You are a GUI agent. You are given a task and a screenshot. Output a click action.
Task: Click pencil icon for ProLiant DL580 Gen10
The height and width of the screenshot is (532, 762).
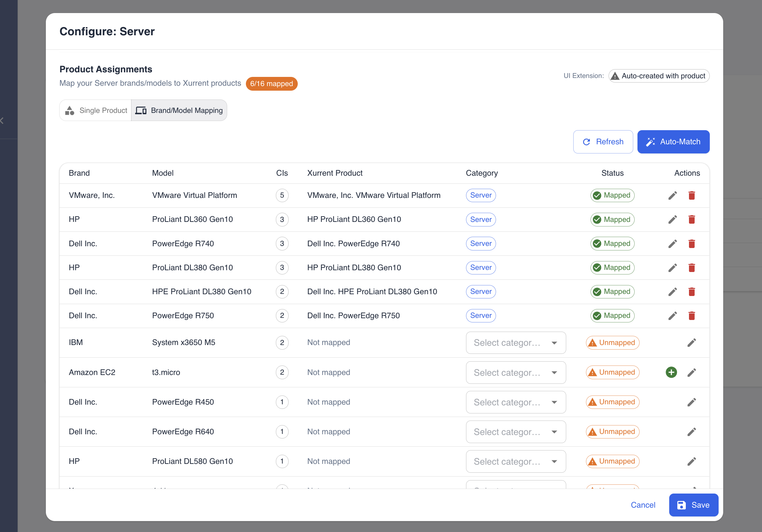(x=691, y=461)
